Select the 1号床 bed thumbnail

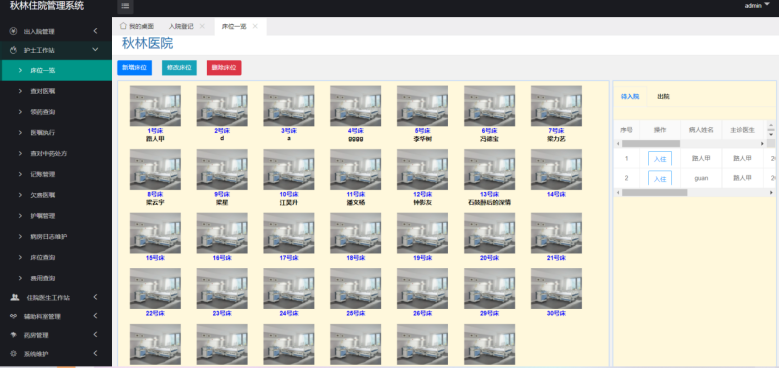point(156,106)
